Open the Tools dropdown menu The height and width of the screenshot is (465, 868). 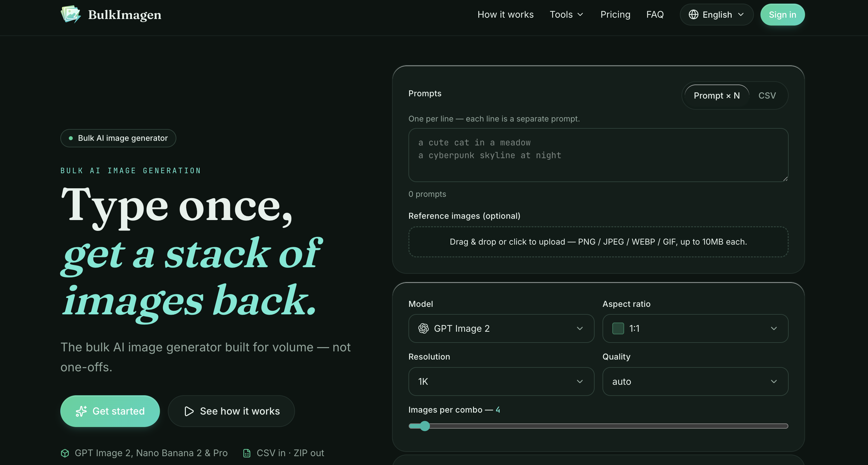pos(566,14)
